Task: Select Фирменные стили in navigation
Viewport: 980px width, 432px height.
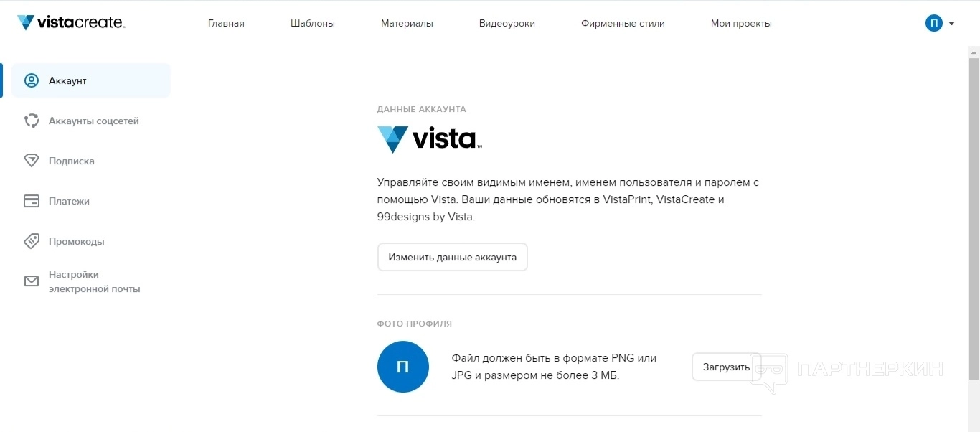Action: (623, 23)
